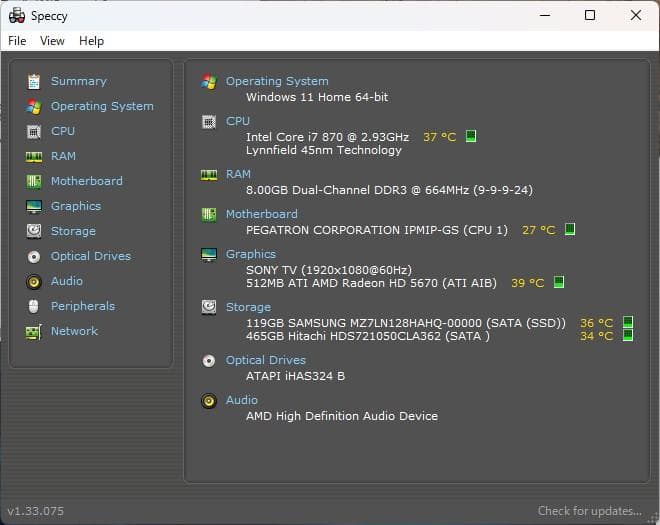Click the Audio speaker icon in sidebar
660x525 pixels.
pyautogui.click(x=34, y=282)
